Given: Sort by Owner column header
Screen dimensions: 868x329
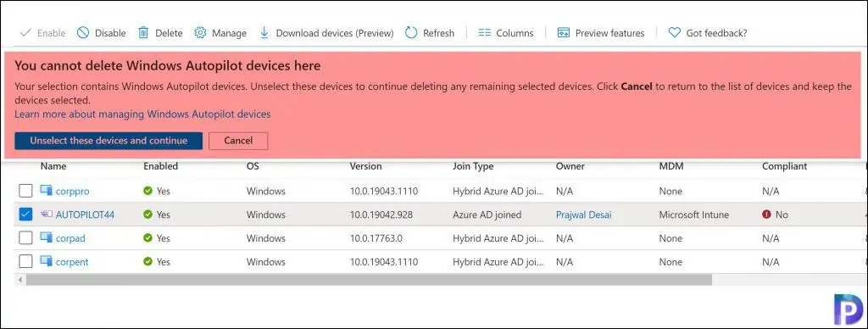Looking at the screenshot, I should tap(570, 166).
